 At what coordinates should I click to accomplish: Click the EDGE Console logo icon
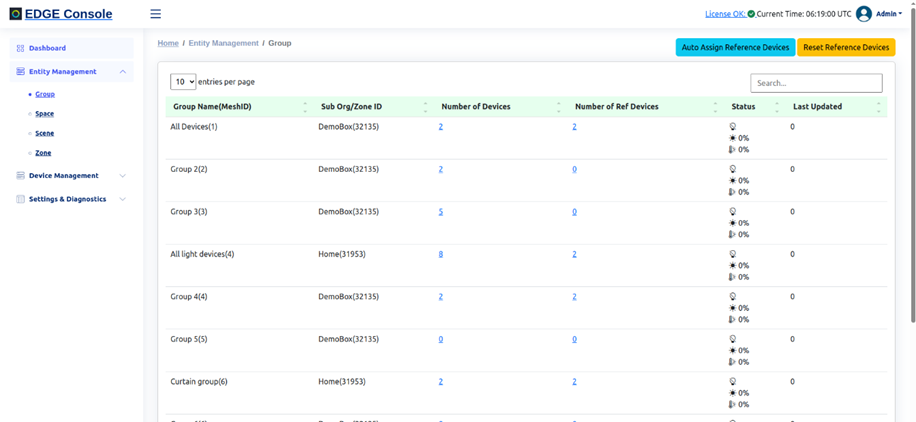(15, 14)
